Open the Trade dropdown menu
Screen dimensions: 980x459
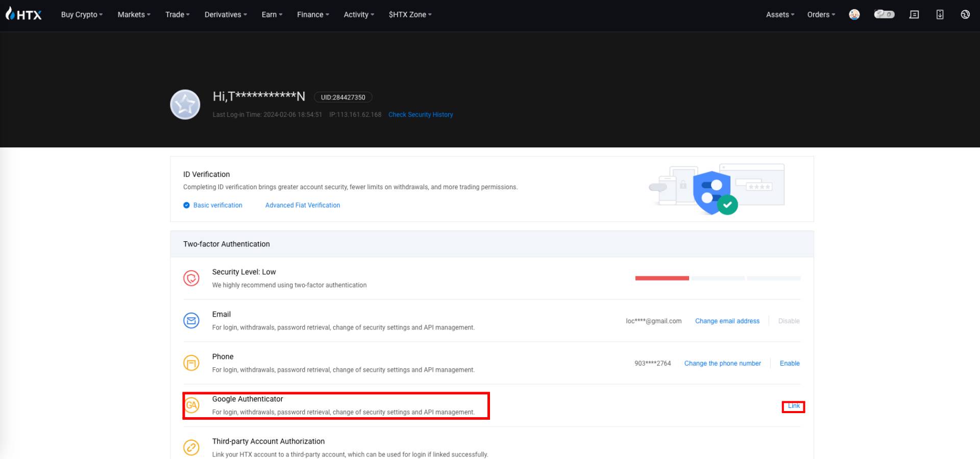[x=177, y=15]
